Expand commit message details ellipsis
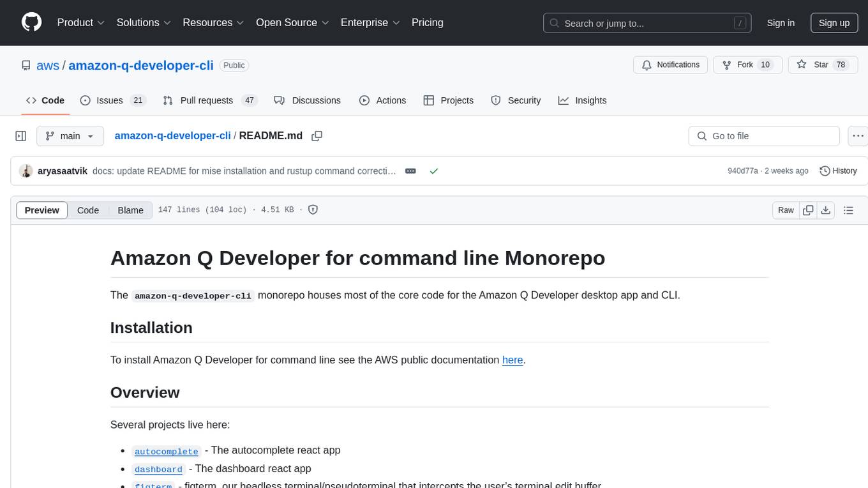Screen dimensions: 868x488 pos(410,171)
